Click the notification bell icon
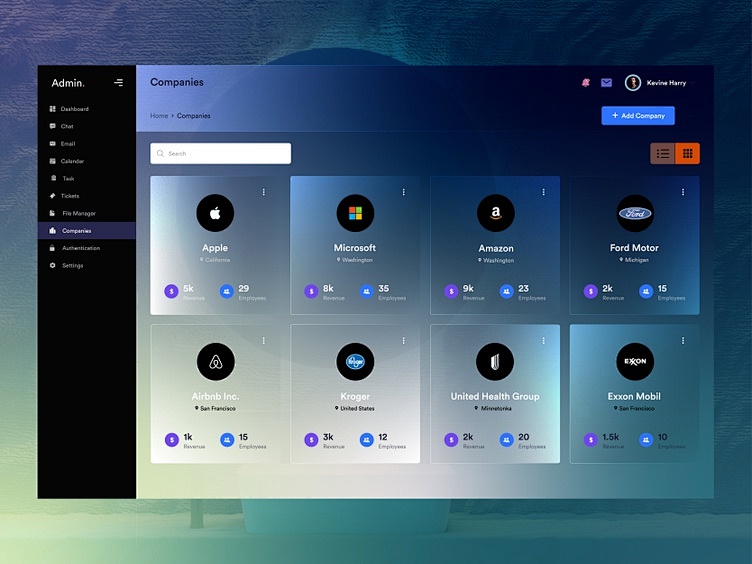Viewport: 752px width, 564px height. coord(586,83)
